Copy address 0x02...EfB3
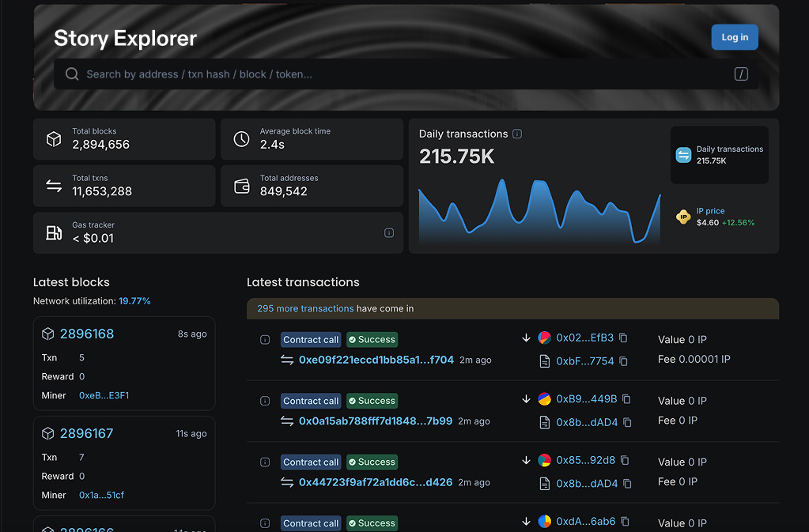This screenshot has width=809, height=532. pyautogui.click(x=623, y=338)
